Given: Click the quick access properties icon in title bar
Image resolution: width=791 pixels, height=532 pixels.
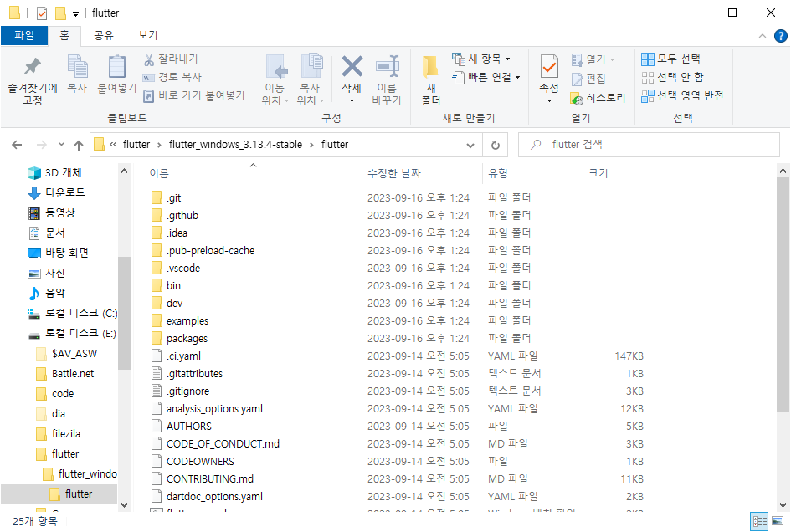Looking at the screenshot, I should (x=42, y=13).
